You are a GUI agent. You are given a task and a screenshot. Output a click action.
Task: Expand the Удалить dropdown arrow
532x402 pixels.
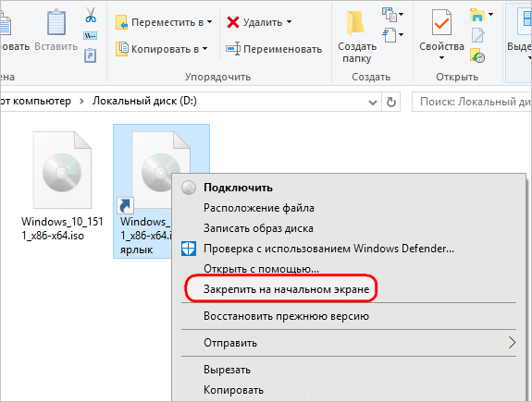click(289, 22)
